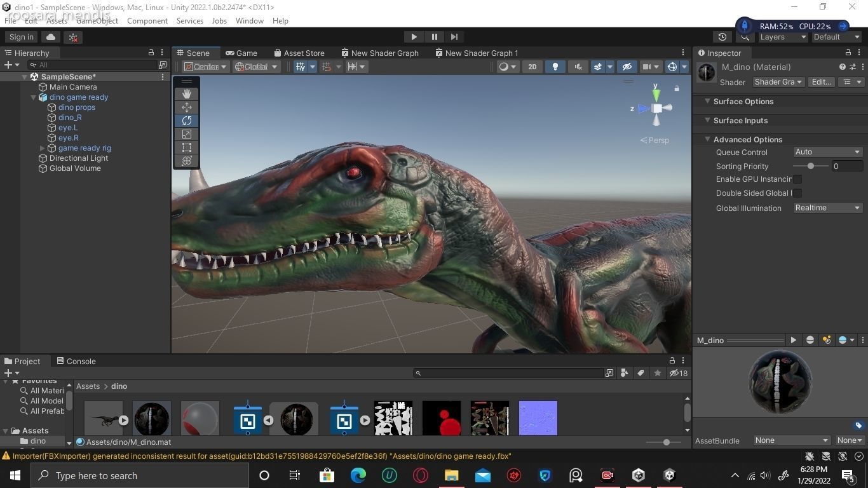Viewport: 868px width, 488px height.
Task: Click the shader Edit... button
Action: (x=821, y=82)
